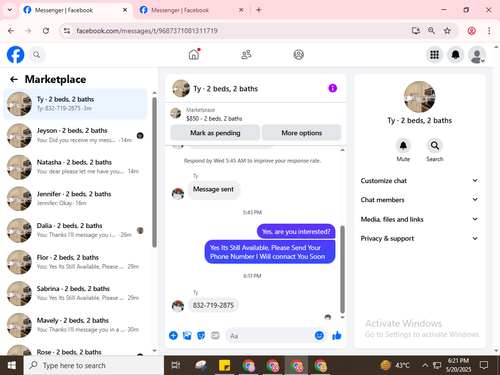500x375 pixels.
Task: Click the chat list scrollbar
Action: [x=154, y=172]
